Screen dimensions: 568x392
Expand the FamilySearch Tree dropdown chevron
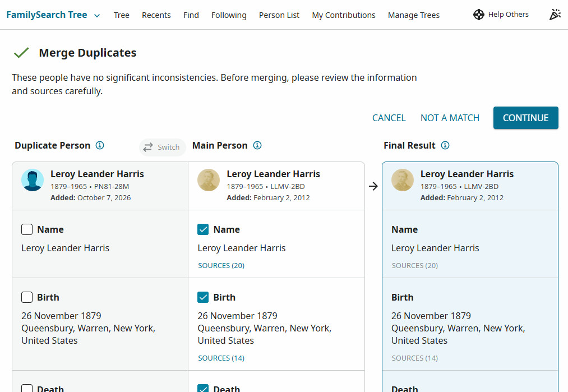96,16
